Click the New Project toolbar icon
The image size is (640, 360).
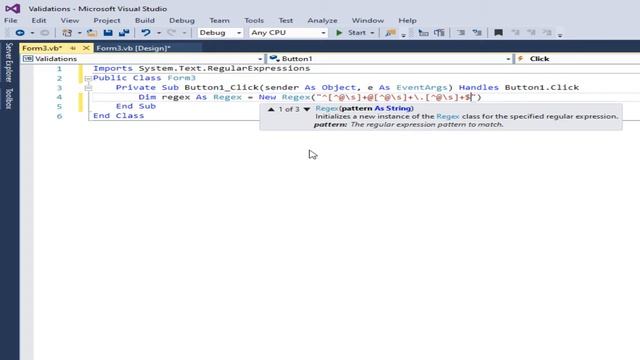tap(67, 33)
